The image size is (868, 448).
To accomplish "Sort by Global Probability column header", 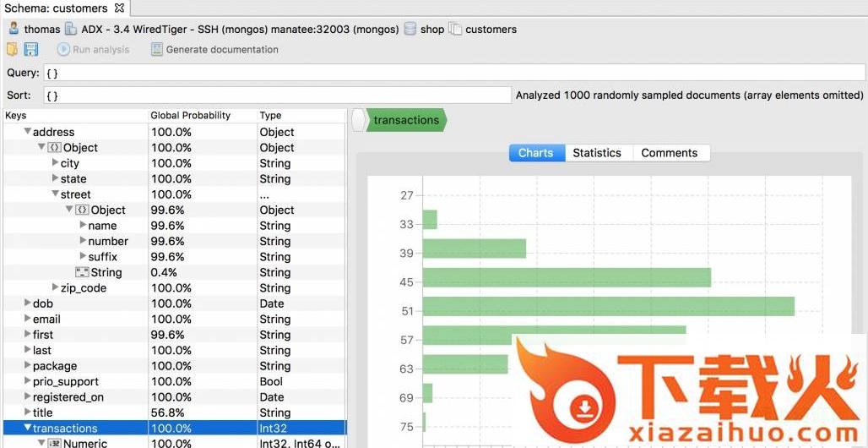I will click(203, 115).
